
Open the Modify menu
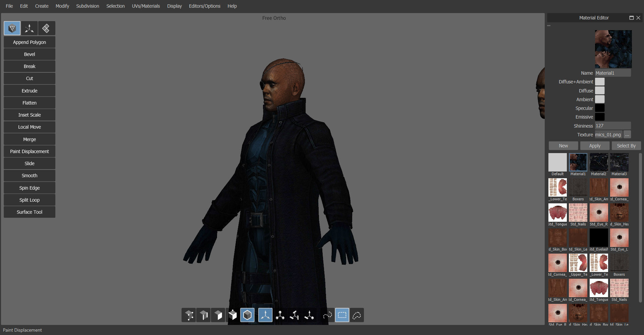[62, 6]
